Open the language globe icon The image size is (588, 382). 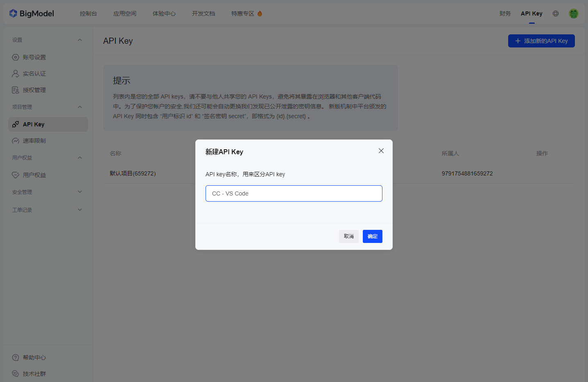(555, 13)
